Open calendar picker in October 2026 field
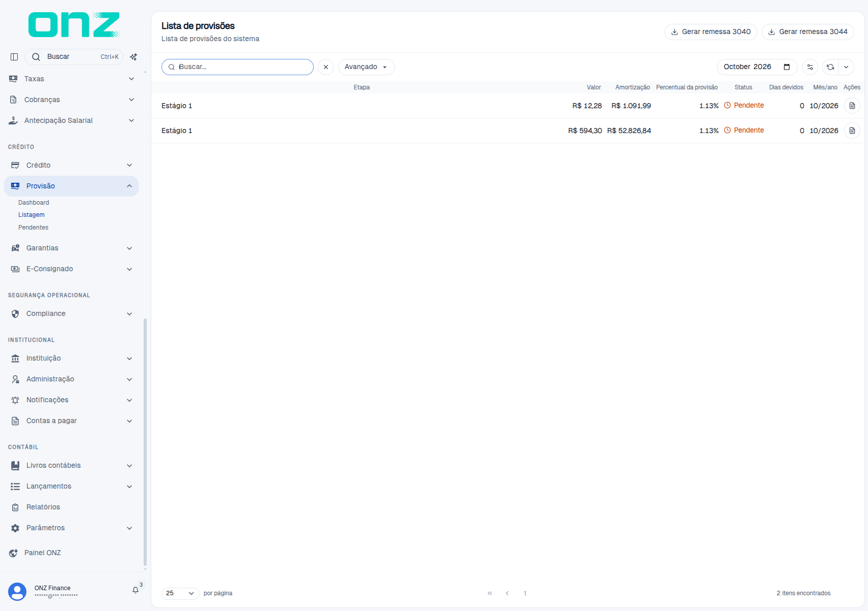The image size is (868, 611). pyautogui.click(x=787, y=67)
